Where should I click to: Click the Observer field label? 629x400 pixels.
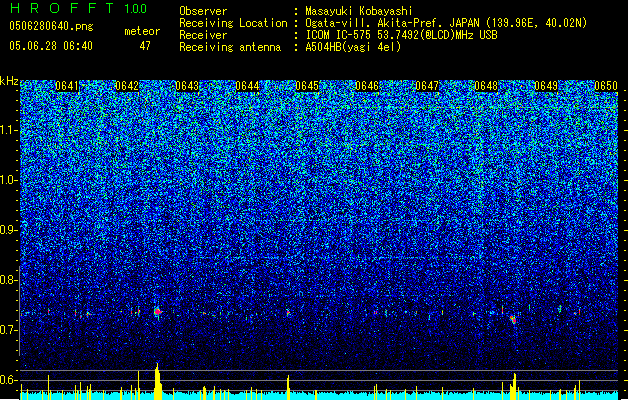[x=203, y=11]
